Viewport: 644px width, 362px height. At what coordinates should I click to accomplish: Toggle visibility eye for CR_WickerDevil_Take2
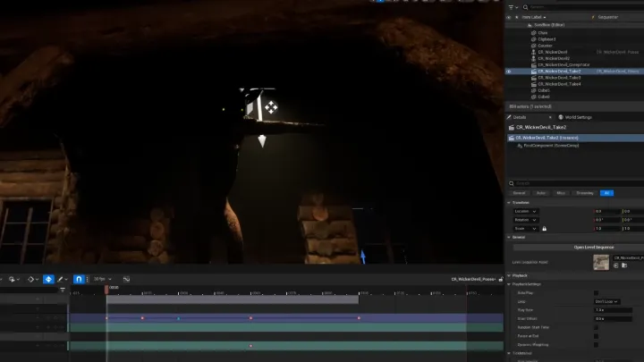tap(509, 72)
